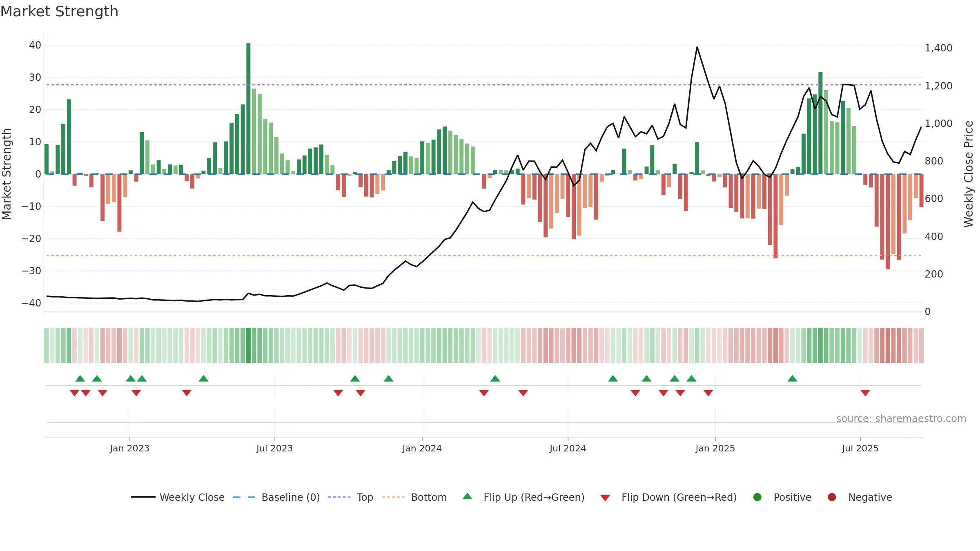980x551 pixels.
Task: Click the 1,000 tick on right axis
Action: click(938, 124)
